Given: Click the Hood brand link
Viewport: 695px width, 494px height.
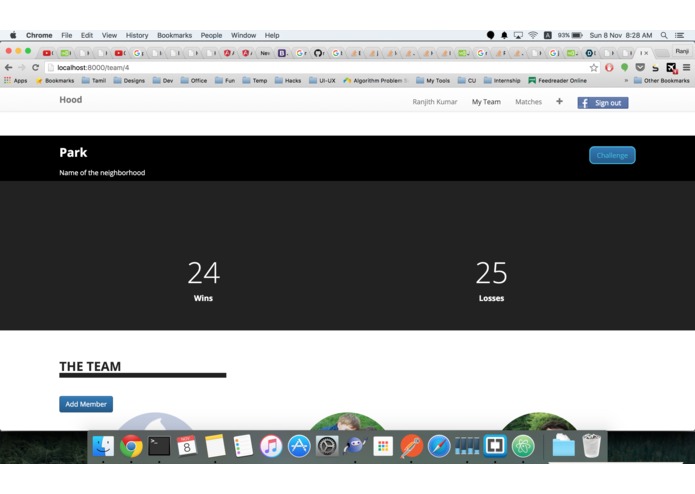Looking at the screenshot, I should point(70,100).
